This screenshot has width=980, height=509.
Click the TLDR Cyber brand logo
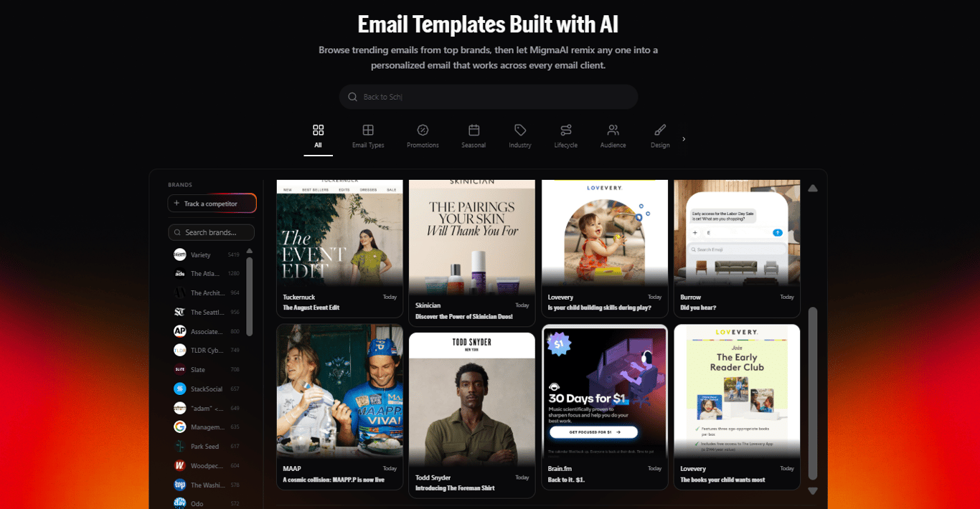[179, 350]
